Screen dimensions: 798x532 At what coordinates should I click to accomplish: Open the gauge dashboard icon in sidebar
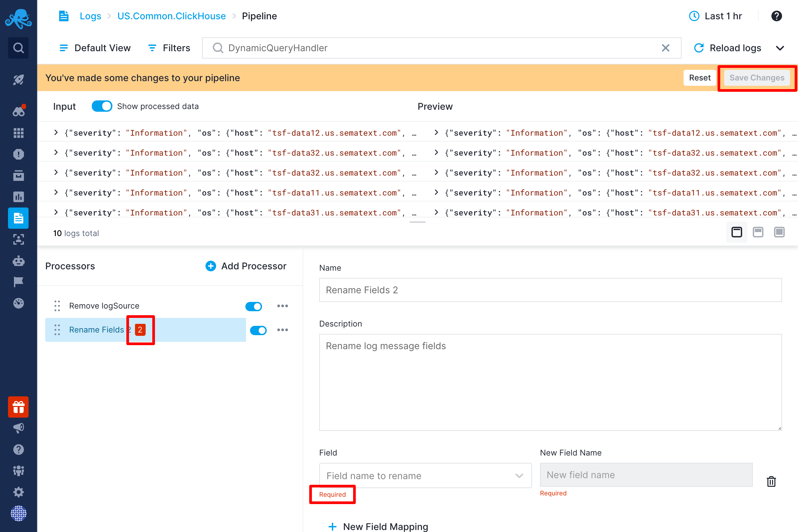point(18,303)
